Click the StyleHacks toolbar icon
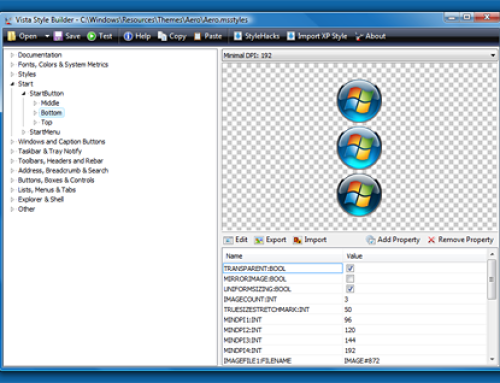 (238, 36)
